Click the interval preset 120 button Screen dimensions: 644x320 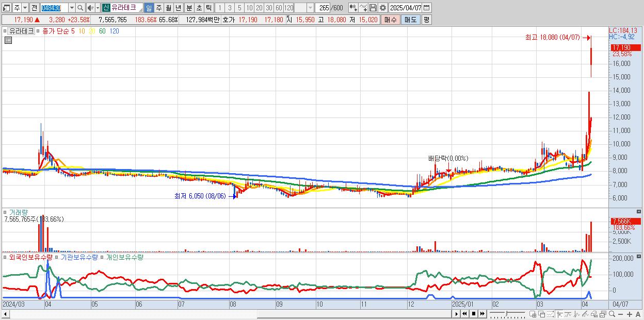[289, 8]
